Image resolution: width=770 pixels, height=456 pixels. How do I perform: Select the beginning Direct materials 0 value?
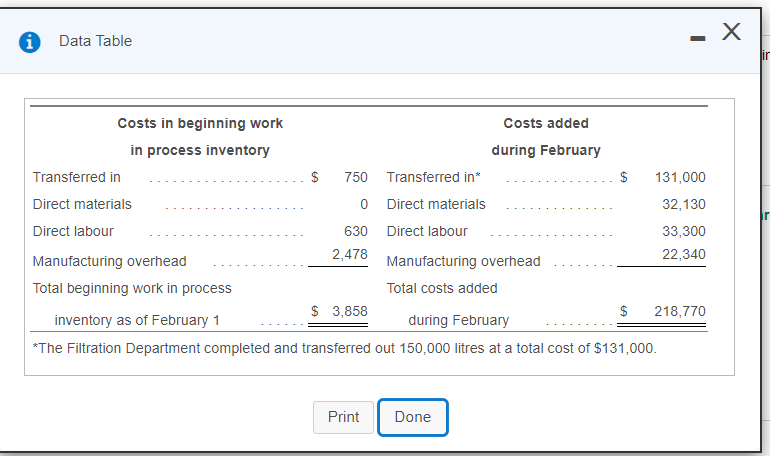tap(364, 204)
